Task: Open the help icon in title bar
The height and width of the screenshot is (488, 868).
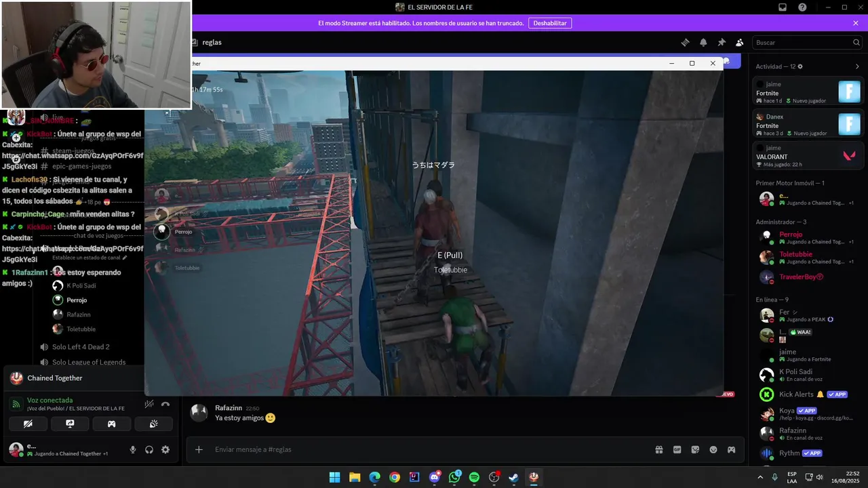Action: 802,7
